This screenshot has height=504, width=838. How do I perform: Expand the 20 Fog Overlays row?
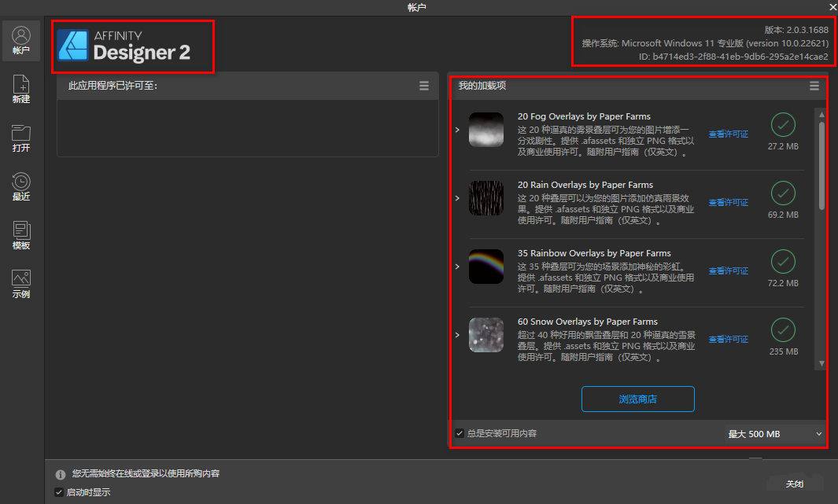pyautogui.click(x=457, y=130)
